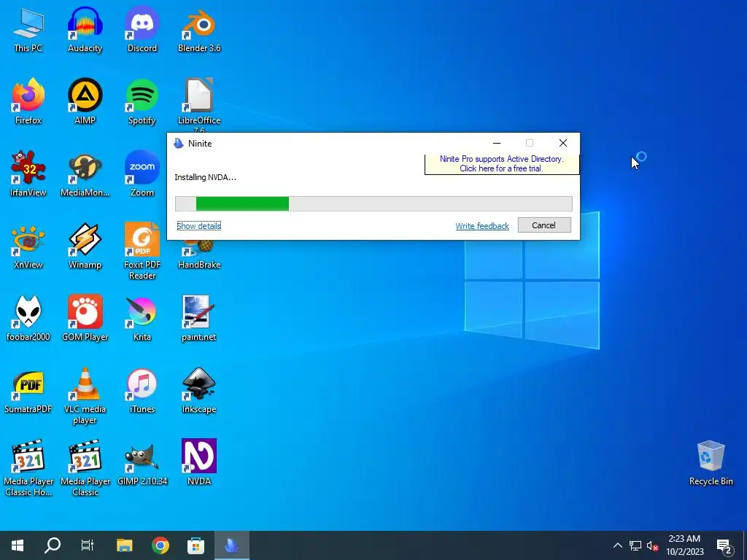Viewport: 747px width, 560px height.
Task: Open network status tray icon
Action: 635,545
